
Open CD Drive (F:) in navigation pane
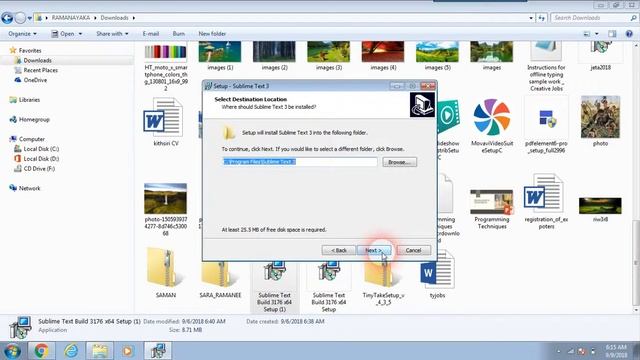coord(39,169)
